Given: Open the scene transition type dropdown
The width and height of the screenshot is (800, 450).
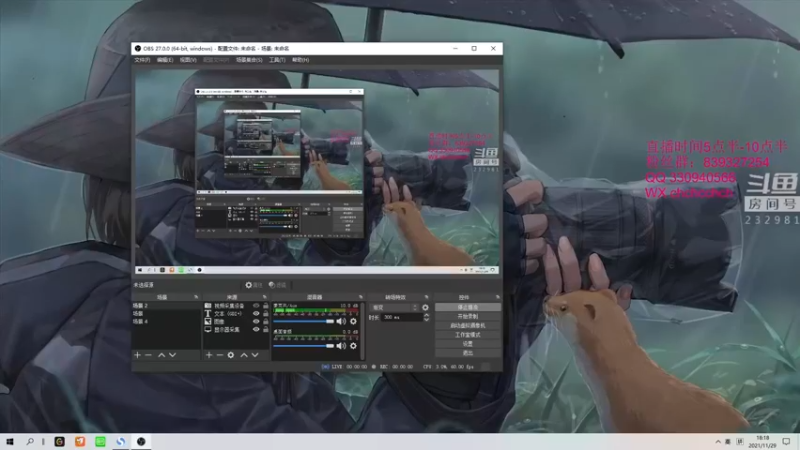Looking at the screenshot, I should pyautogui.click(x=394, y=308).
